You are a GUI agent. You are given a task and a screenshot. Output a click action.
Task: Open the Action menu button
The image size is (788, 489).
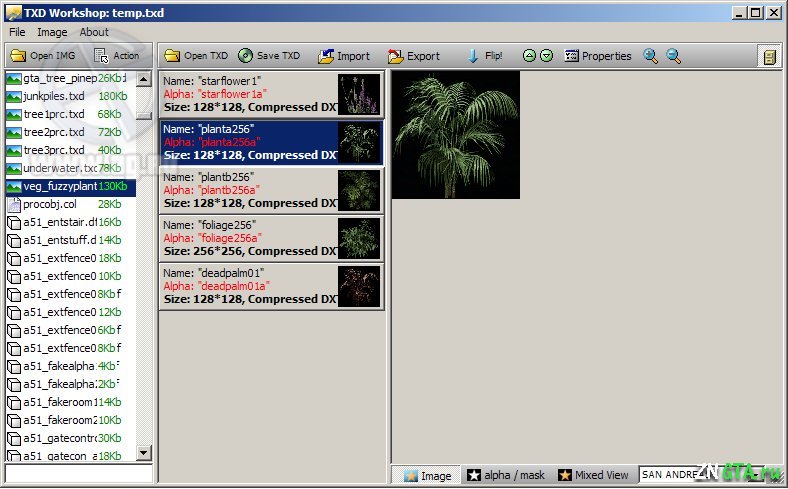click(x=117, y=56)
